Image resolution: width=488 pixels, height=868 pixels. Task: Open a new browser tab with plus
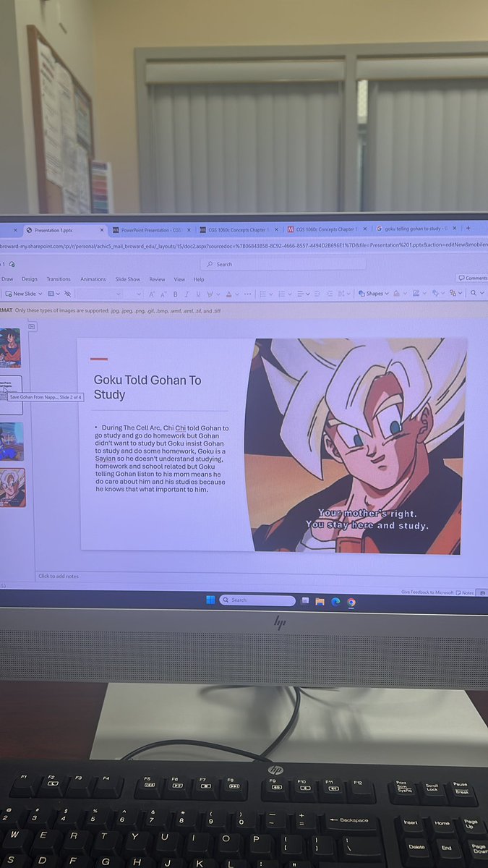[x=468, y=228]
